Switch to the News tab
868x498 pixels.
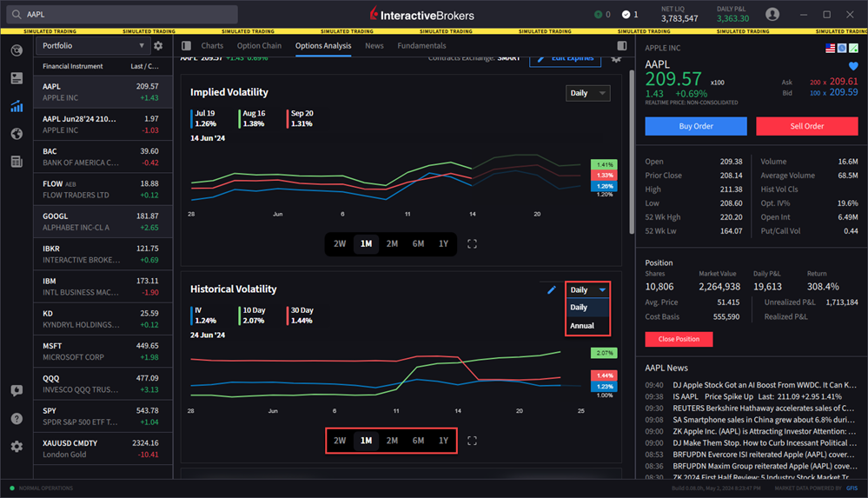pos(374,45)
